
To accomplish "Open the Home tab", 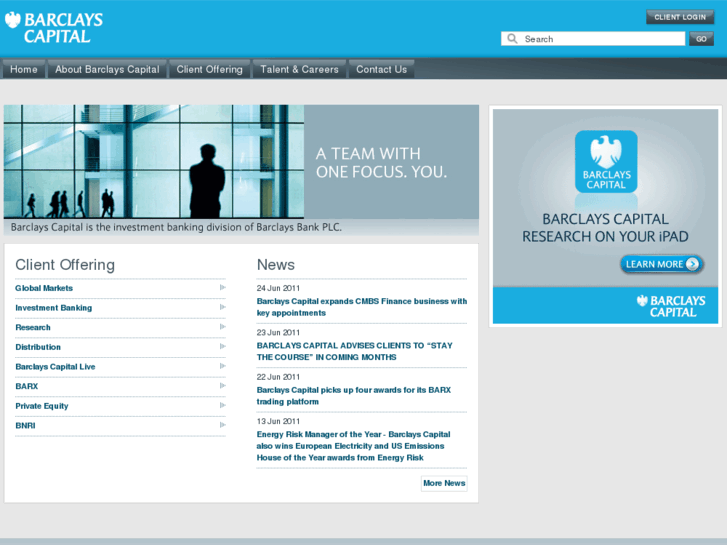I will 24,69.
